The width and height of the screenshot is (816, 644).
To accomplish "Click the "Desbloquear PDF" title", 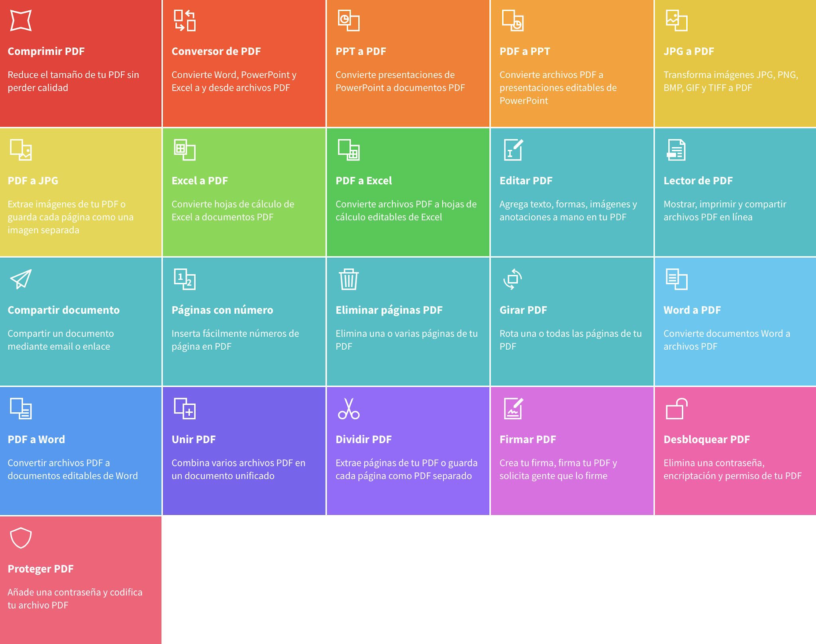I will [x=707, y=440].
